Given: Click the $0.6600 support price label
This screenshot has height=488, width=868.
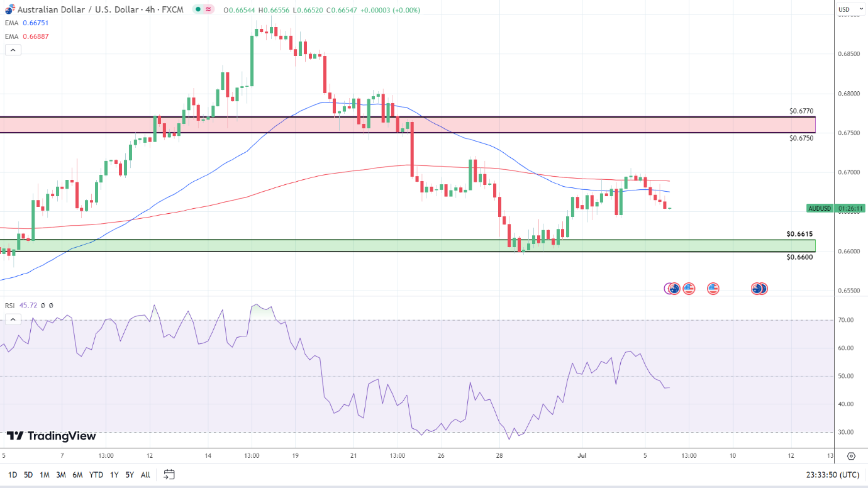Looking at the screenshot, I should 799,257.
